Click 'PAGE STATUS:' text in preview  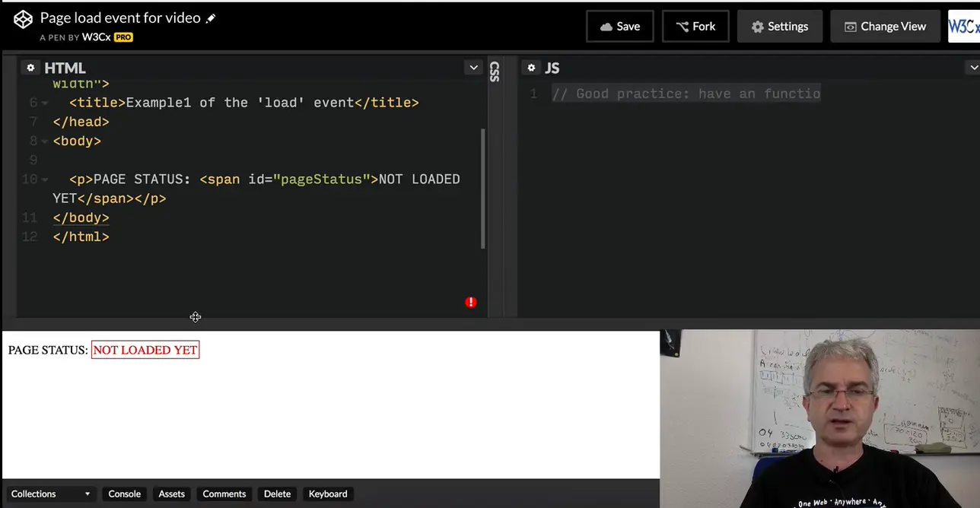[x=48, y=350]
